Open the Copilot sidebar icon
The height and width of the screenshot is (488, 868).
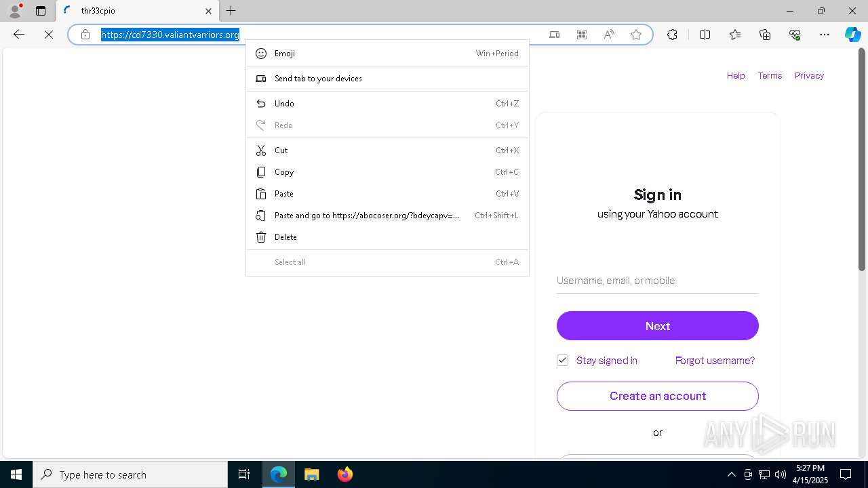852,35
